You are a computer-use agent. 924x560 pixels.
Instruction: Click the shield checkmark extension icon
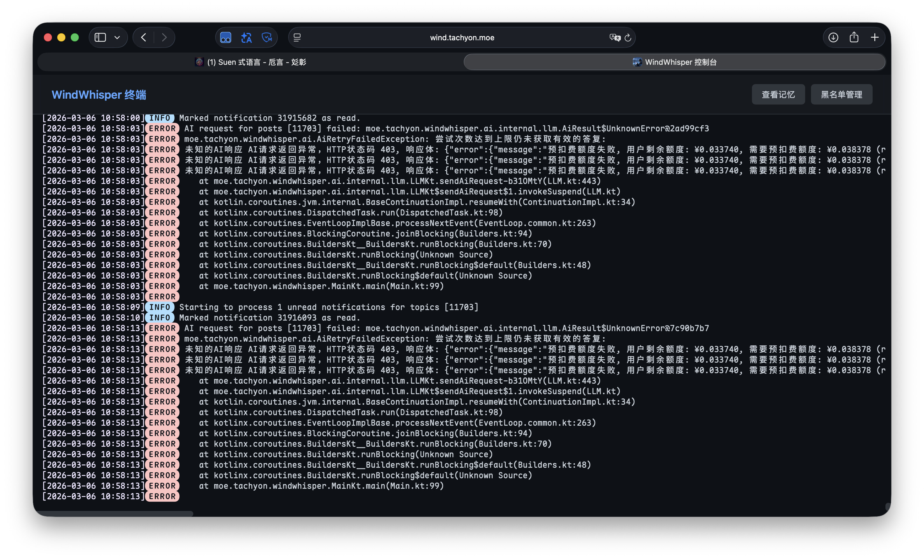point(267,37)
